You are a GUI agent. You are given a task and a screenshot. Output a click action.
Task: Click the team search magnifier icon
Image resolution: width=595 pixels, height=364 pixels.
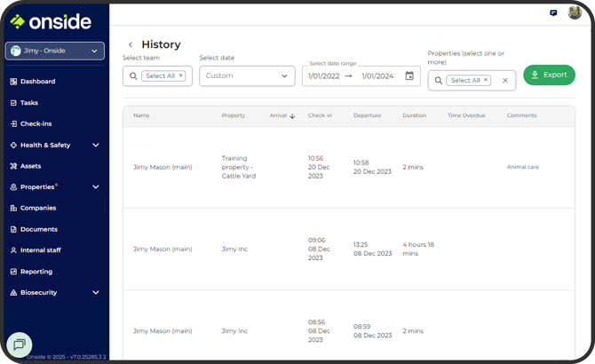point(133,75)
